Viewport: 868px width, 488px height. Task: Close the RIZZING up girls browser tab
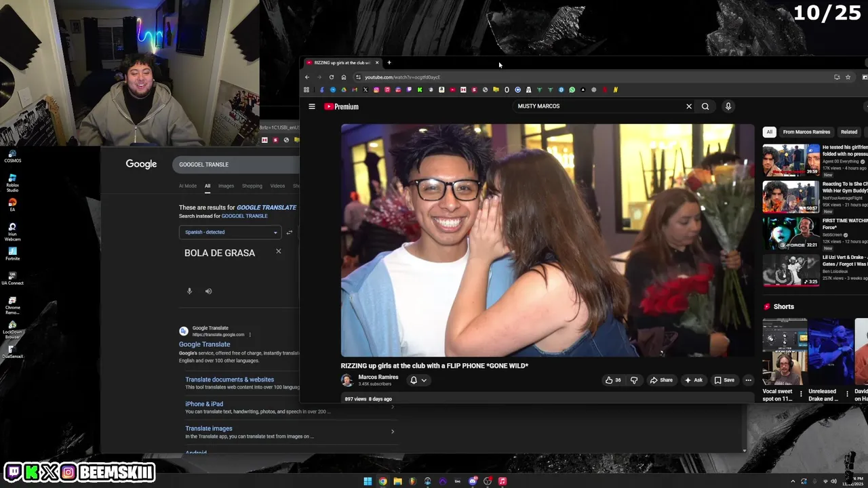[x=377, y=62]
